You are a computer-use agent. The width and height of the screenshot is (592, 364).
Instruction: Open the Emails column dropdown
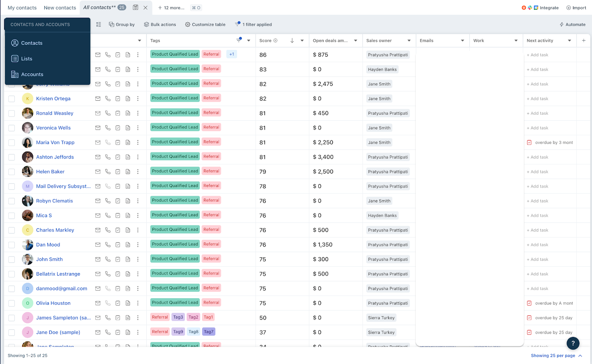pos(462,41)
